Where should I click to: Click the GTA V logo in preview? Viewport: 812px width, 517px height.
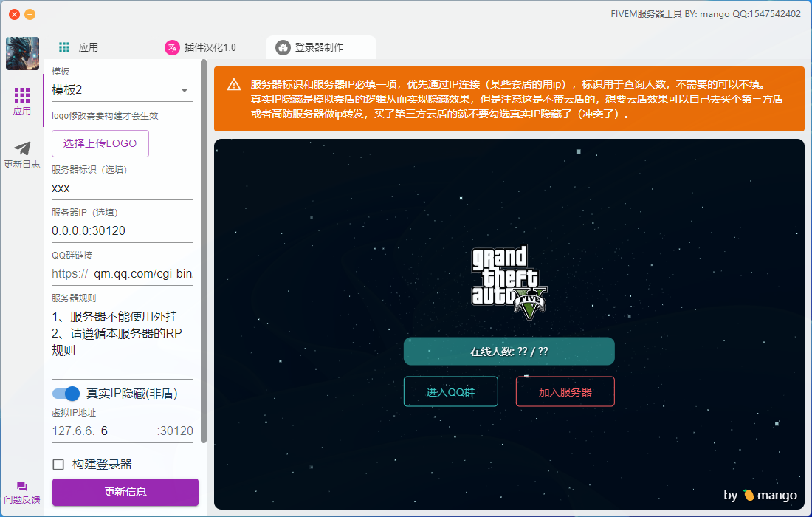(509, 282)
